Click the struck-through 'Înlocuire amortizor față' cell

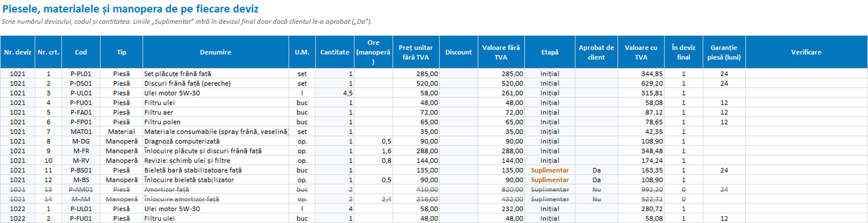point(215,199)
